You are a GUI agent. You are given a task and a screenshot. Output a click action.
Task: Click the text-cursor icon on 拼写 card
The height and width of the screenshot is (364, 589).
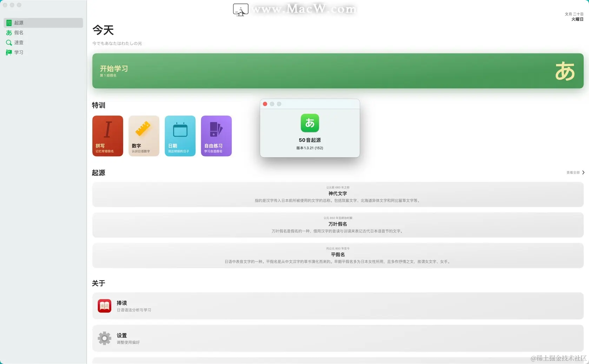pos(108,130)
